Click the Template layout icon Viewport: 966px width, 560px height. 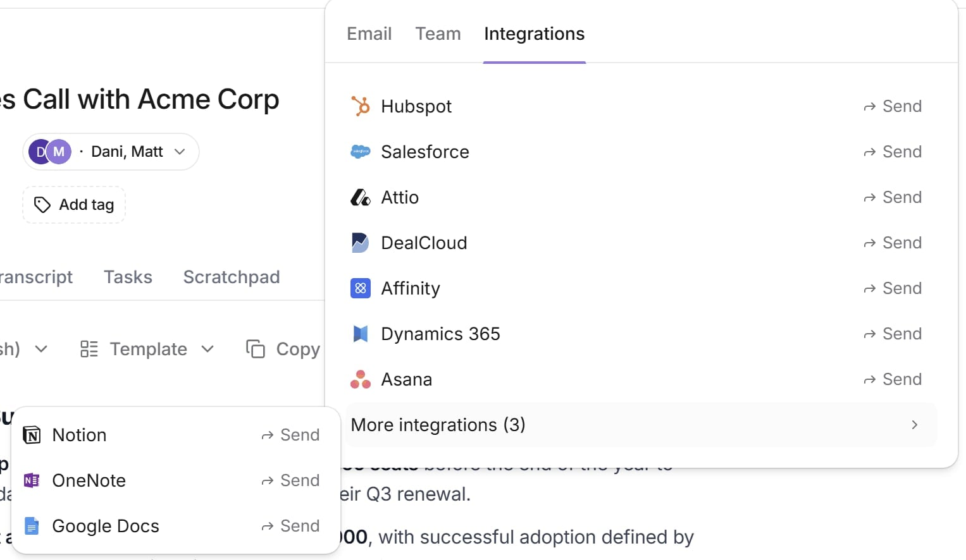click(x=89, y=349)
